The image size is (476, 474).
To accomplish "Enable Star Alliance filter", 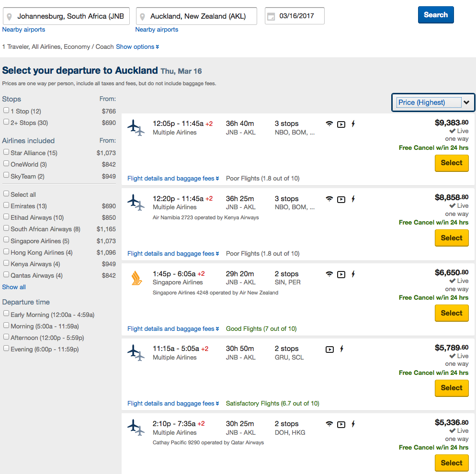I will 6,152.
